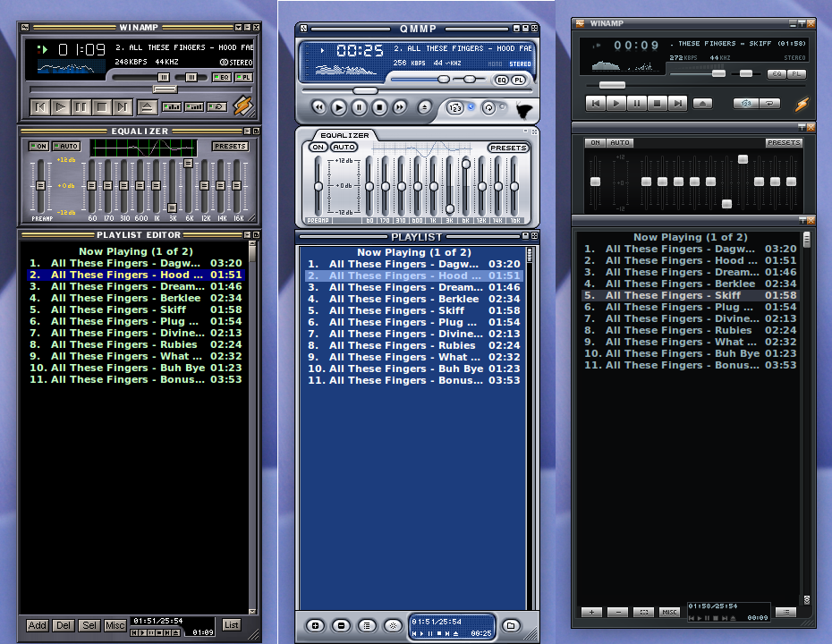Select track 5 Skiff in left Playlist Editor
The image size is (832, 644).
[136, 309]
